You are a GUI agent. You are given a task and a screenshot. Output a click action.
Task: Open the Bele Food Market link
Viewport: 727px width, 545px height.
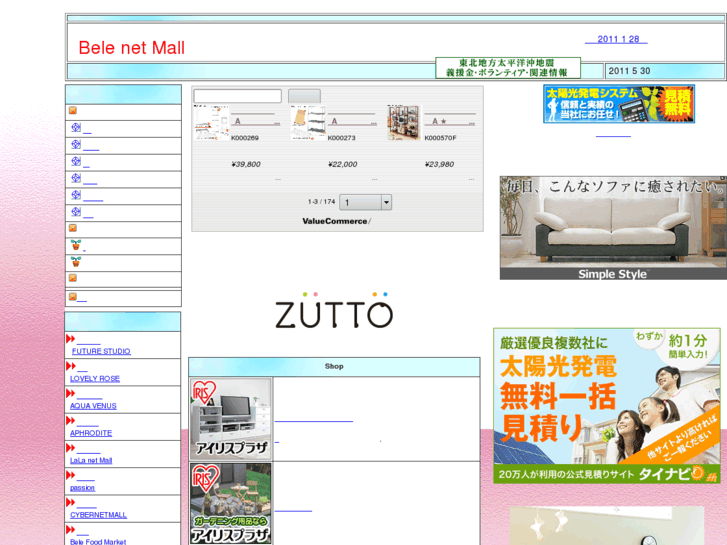98,542
